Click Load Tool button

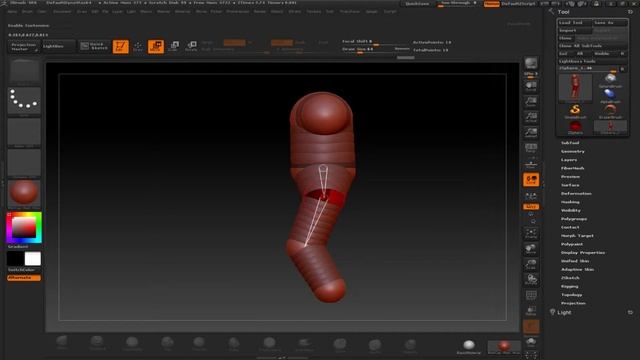575,22
